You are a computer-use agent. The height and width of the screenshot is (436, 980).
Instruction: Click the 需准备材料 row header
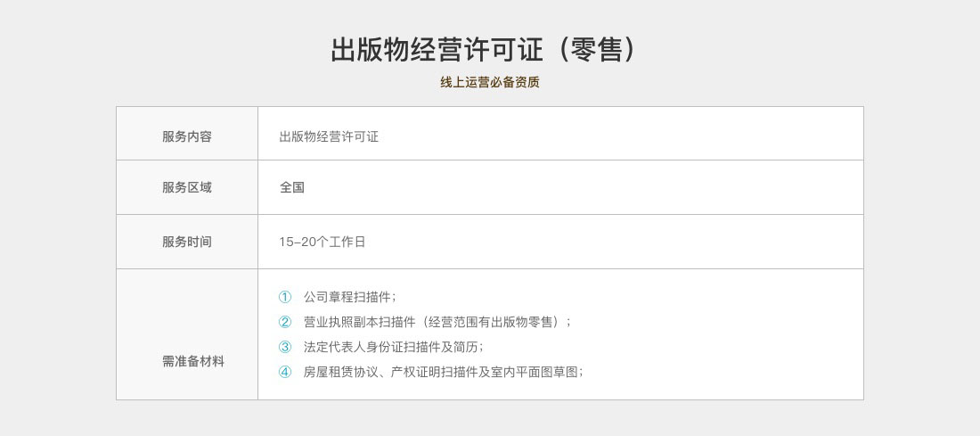point(193,361)
